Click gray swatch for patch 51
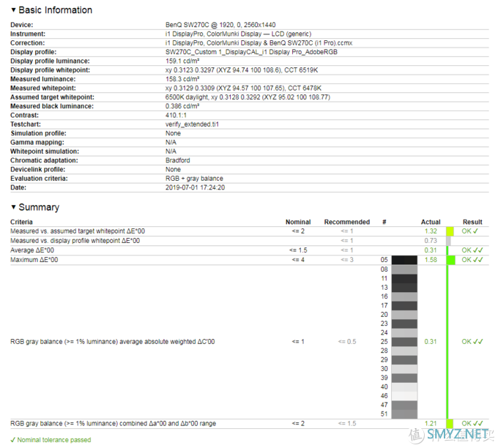 [404, 414]
